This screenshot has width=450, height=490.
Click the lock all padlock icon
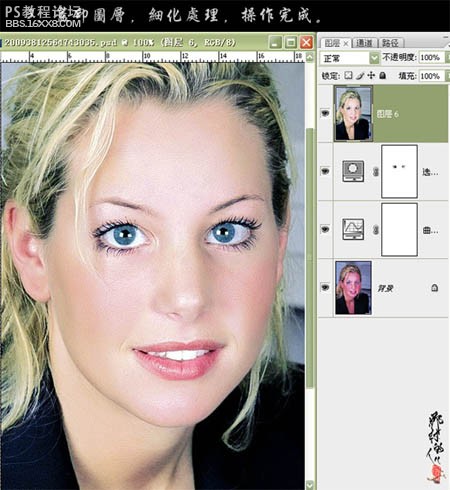pyautogui.click(x=383, y=76)
